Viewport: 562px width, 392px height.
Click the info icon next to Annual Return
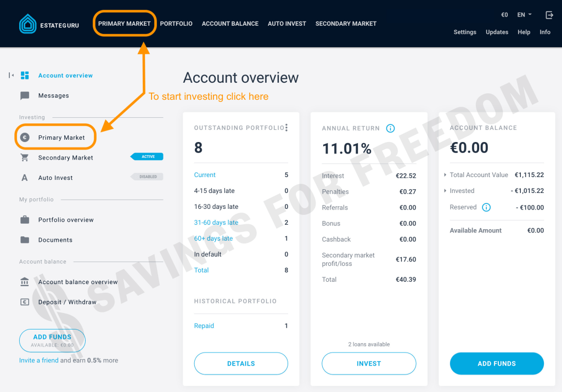point(390,128)
